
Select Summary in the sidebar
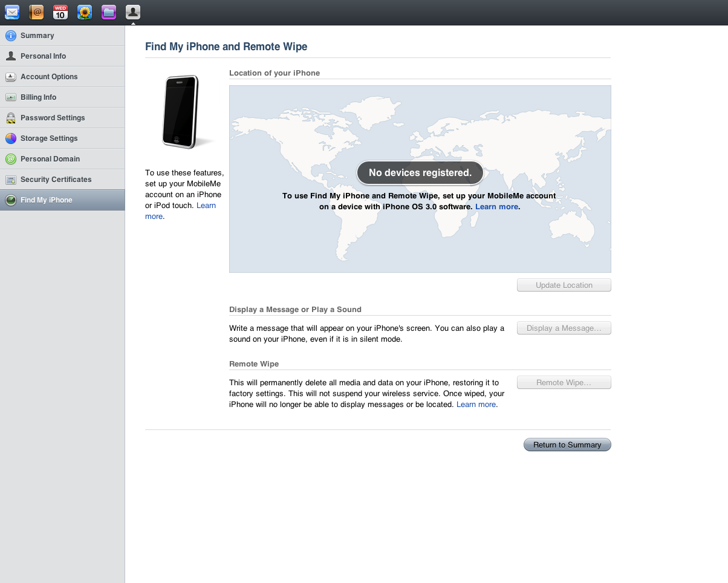(x=62, y=36)
